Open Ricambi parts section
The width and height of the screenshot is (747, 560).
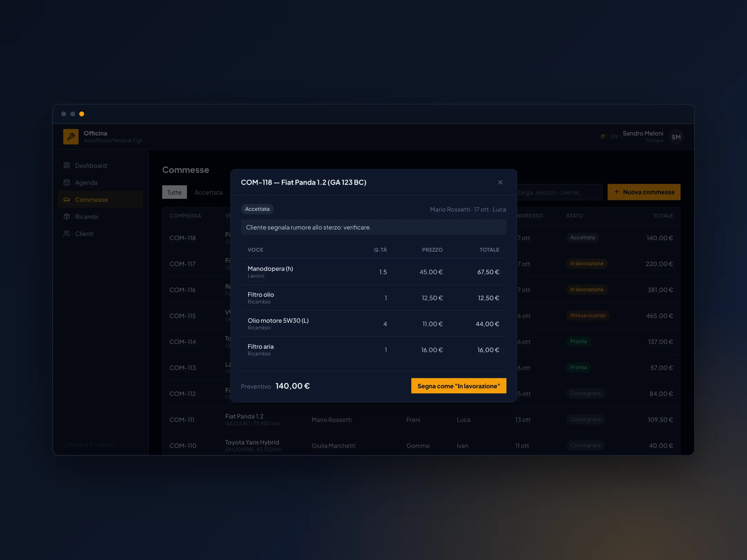100,216
